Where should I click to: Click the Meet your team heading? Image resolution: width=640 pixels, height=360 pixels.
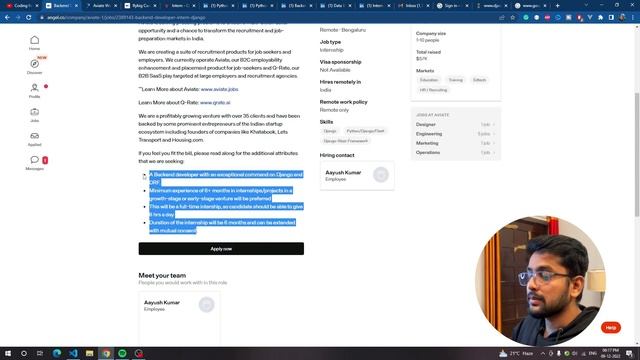click(x=162, y=276)
